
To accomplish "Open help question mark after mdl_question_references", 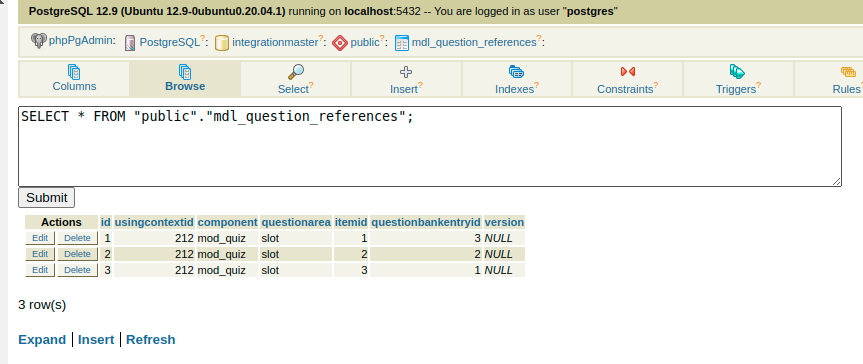I will 539,39.
